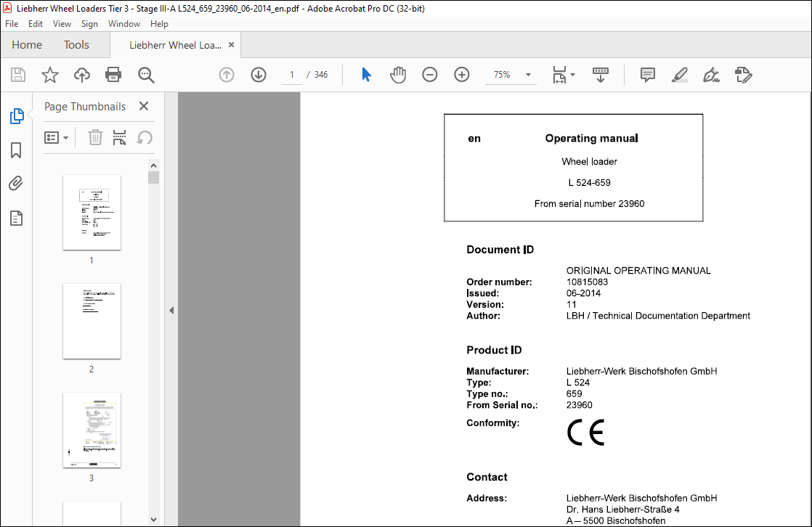Select the Highlight text pen tool
Screen dimensions: 812x527
679,75
